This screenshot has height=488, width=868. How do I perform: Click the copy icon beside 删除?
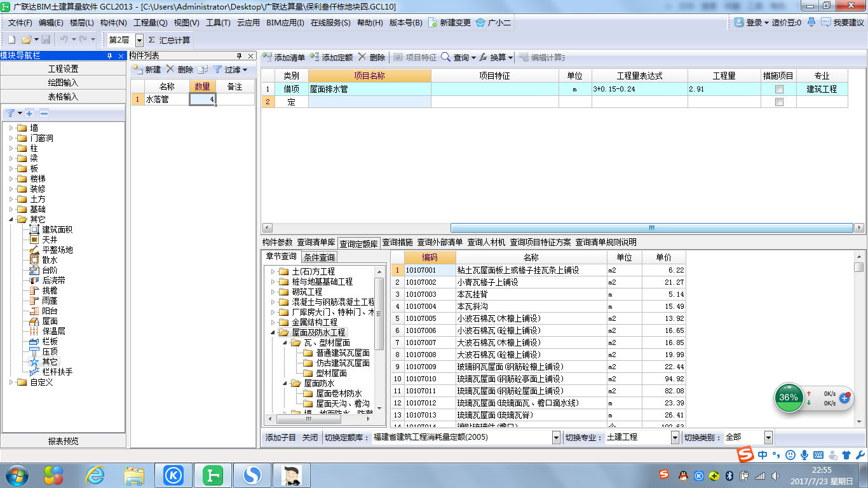(203, 70)
